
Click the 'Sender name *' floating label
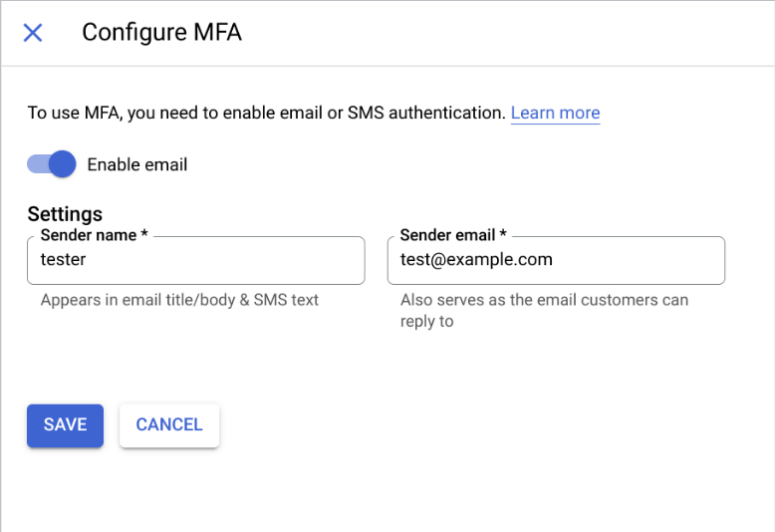pos(95,236)
